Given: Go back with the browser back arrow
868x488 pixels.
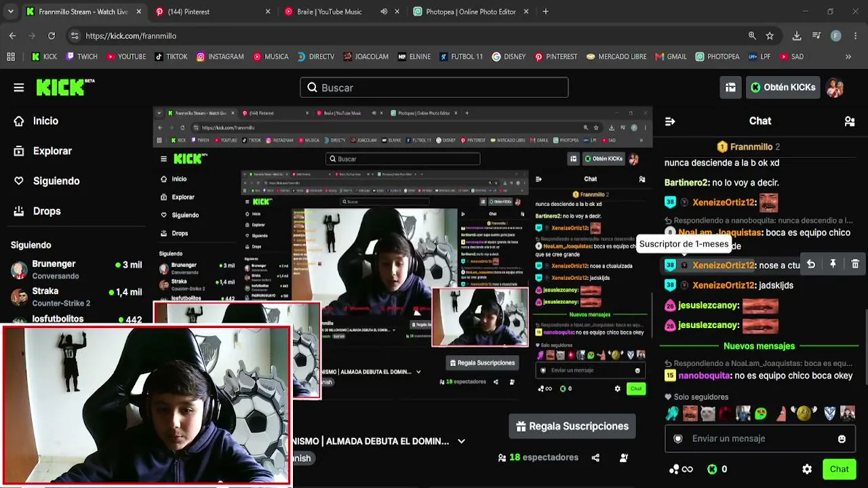Looking at the screenshot, I should (x=13, y=36).
